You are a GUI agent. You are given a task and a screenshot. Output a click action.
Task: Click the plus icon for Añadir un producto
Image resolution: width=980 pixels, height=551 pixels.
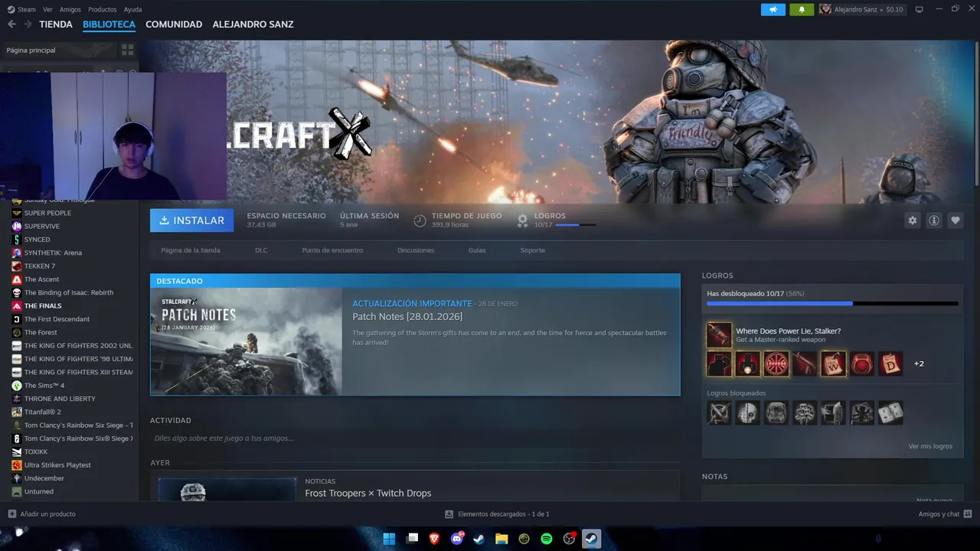click(x=11, y=514)
